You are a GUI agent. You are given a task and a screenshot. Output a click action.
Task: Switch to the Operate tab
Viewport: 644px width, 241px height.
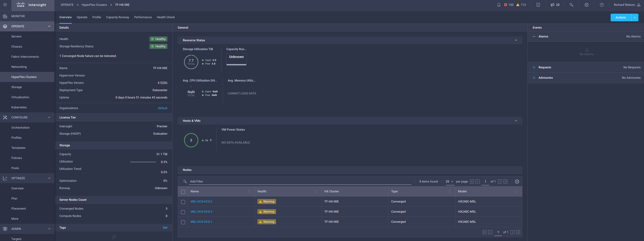[x=82, y=17]
